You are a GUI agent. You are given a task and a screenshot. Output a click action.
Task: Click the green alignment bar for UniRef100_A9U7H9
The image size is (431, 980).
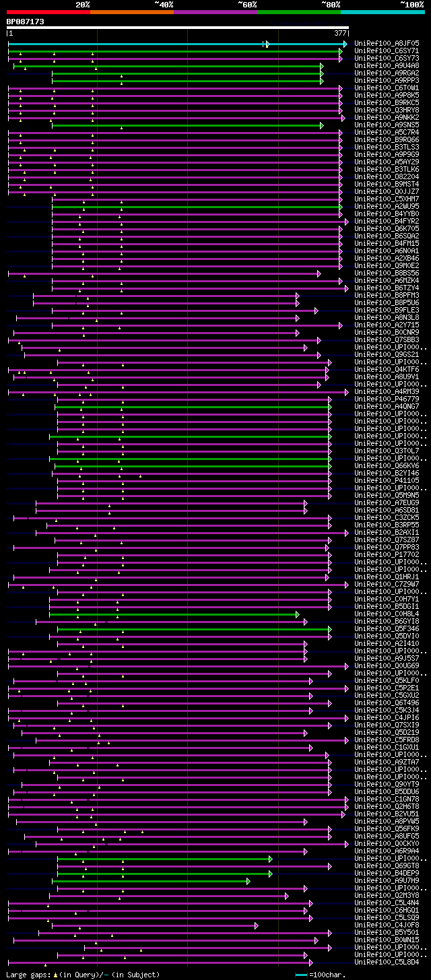click(151, 881)
